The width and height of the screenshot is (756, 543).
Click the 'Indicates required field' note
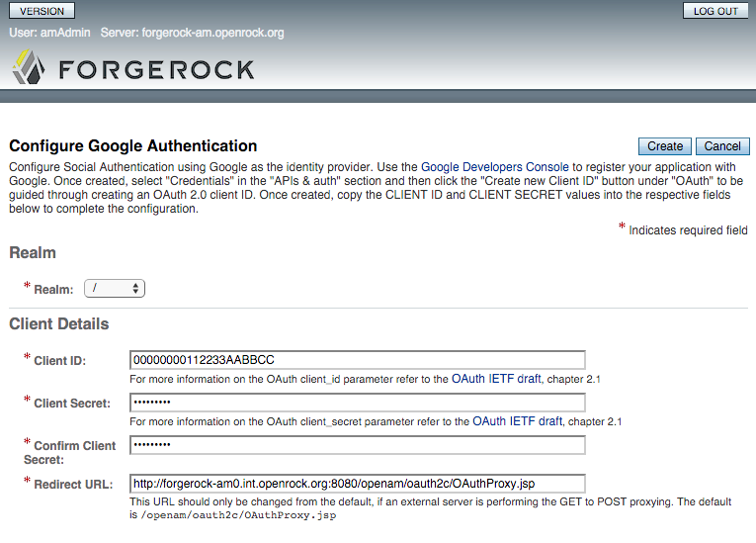click(x=688, y=230)
